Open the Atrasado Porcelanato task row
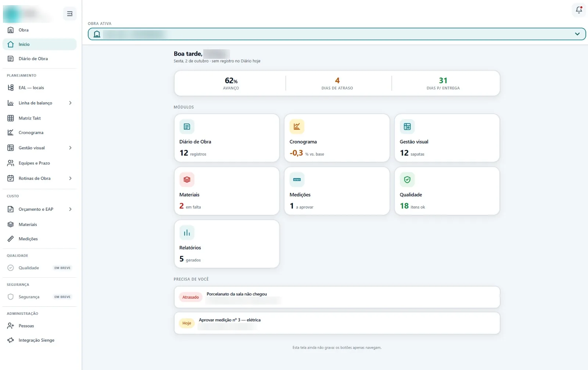Screen dimensions: 588x370 (x=337, y=297)
